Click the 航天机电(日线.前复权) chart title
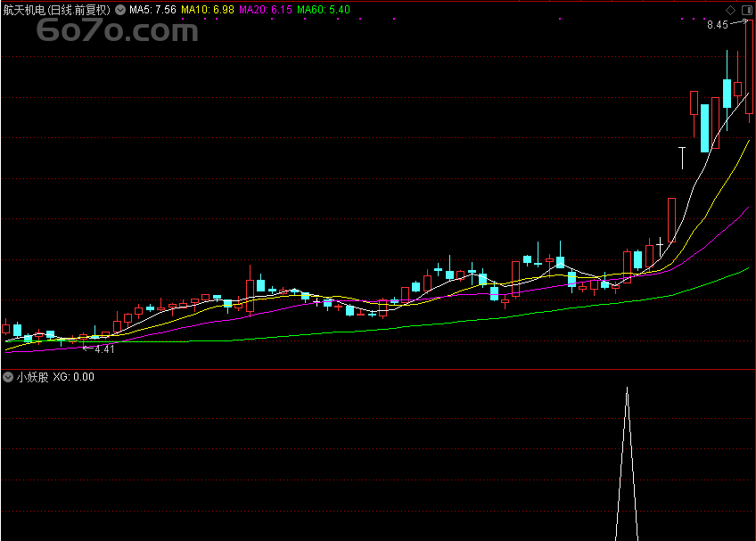Image resolution: width=756 pixels, height=541 pixels. click(x=57, y=10)
